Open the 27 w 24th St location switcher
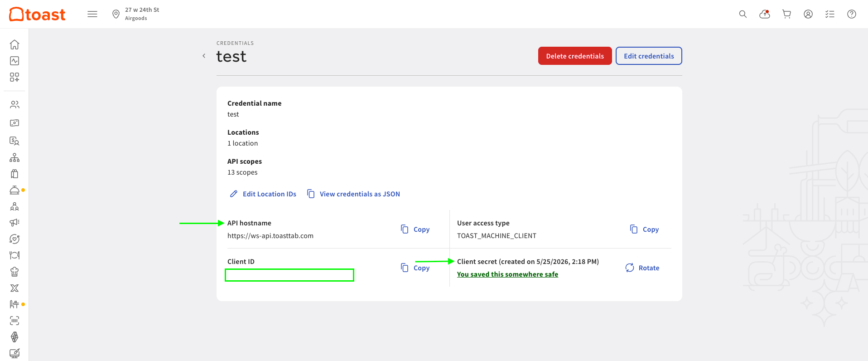Screen dimensions: 868x361 click(136, 14)
